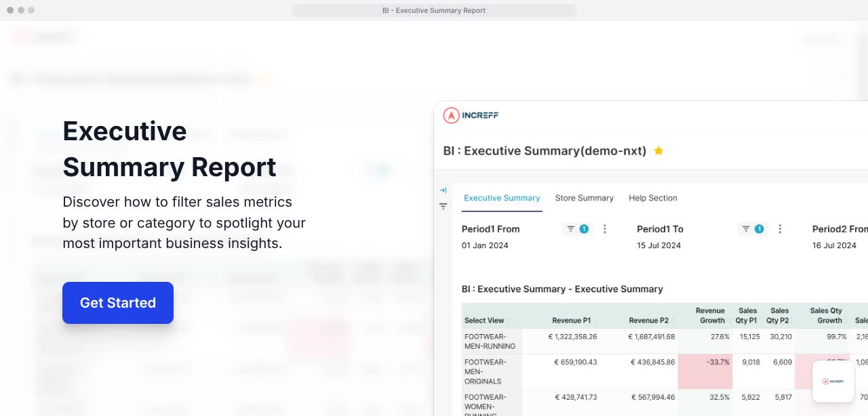The image size is (868, 416).
Task: Toggle the yellow favorite star
Action: pyautogui.click(x=658, y=151)
